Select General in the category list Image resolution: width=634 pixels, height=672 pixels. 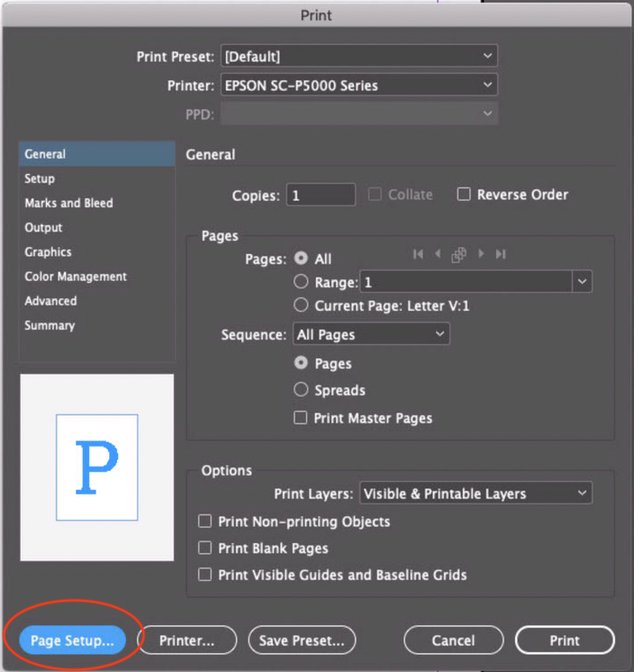tap(97, 154)
